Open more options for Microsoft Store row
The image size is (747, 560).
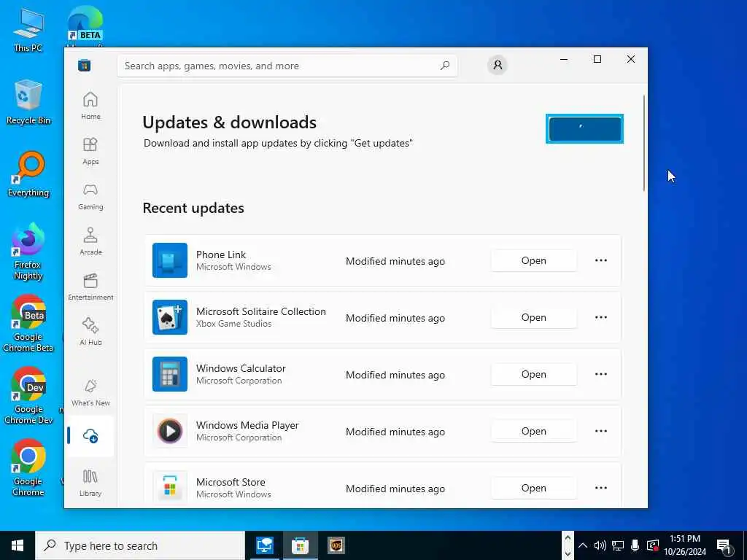[601, 488]
